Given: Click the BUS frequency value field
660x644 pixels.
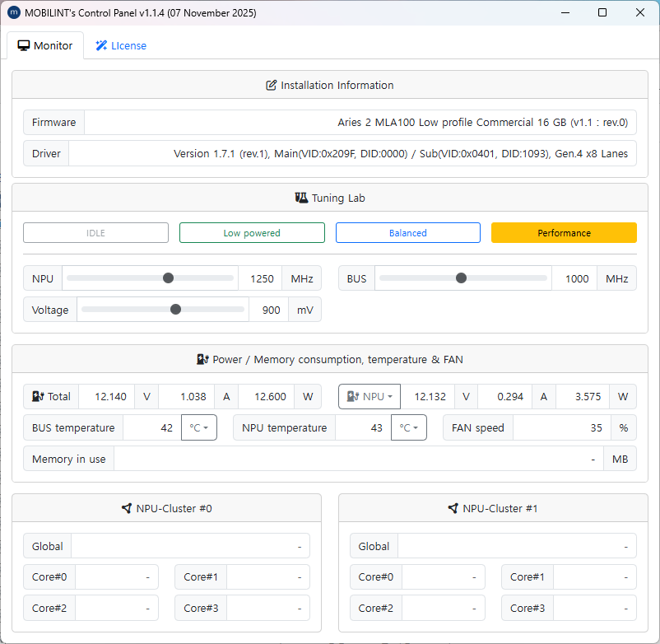Looking at the screenshot, I should click(x=574, y=278).
